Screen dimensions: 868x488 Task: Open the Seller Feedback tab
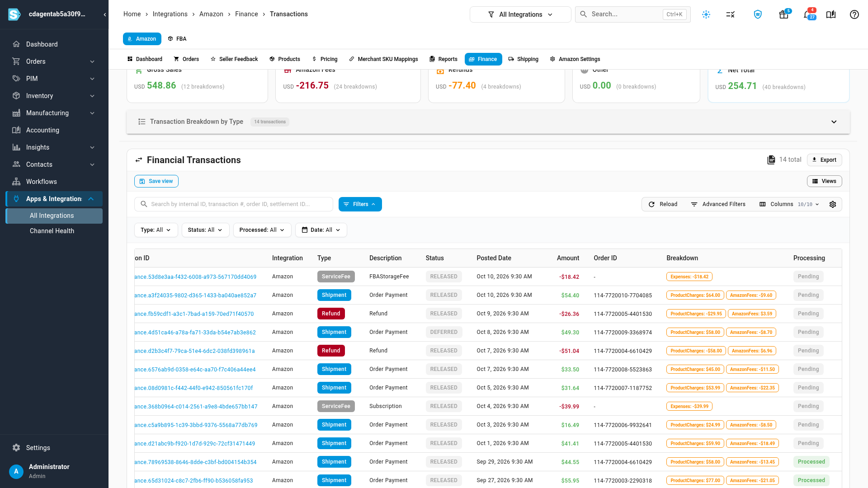point(234,59)
